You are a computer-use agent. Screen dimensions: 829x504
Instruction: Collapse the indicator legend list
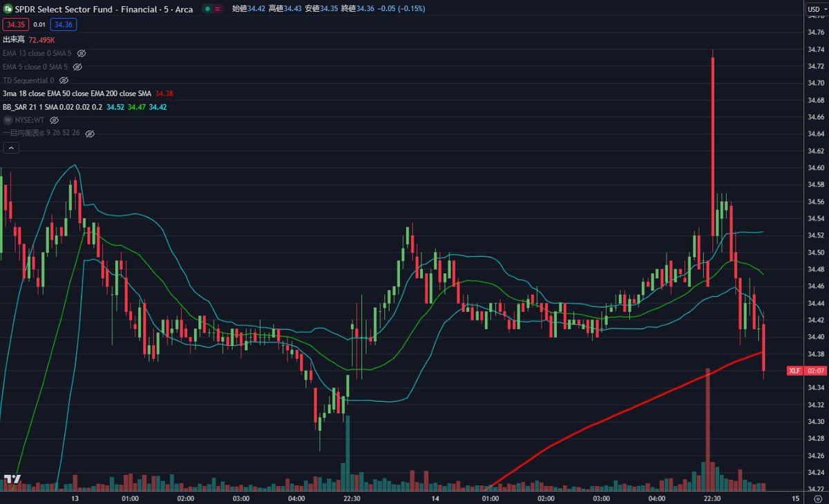coord(11,147)
